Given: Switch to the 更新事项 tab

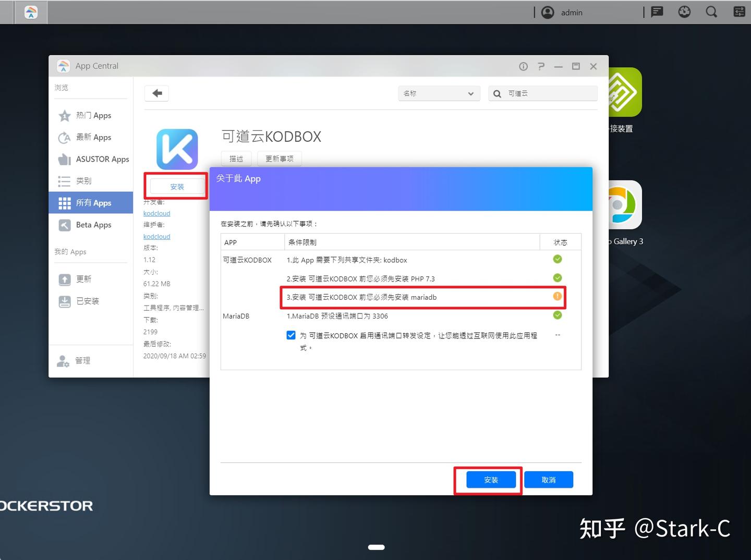Looking at the screenshot, I should coord(279,159).
